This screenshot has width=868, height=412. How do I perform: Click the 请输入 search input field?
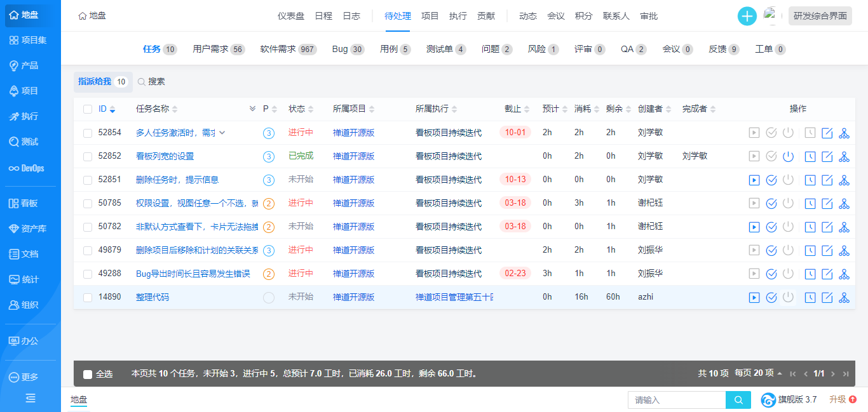click(677, 400)
